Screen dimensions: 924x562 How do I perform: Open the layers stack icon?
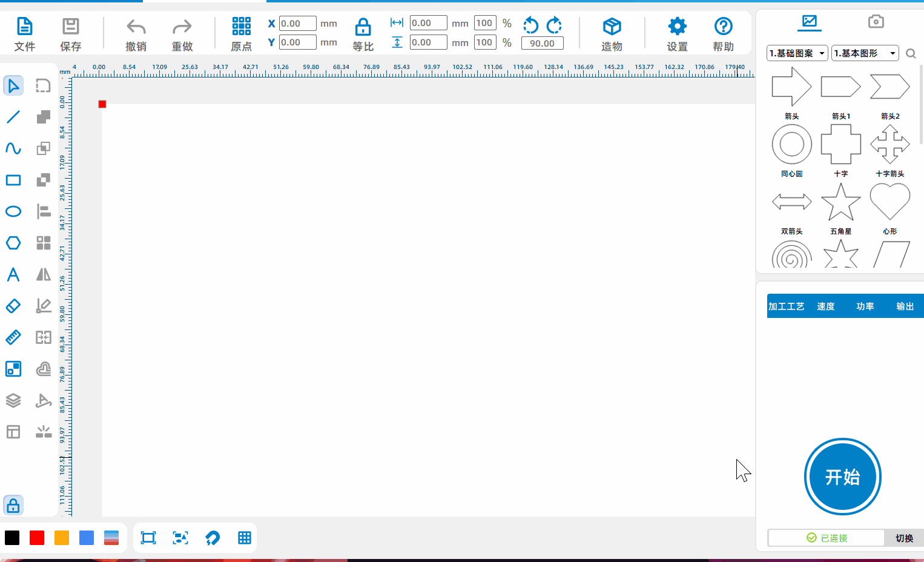point(13,400)
